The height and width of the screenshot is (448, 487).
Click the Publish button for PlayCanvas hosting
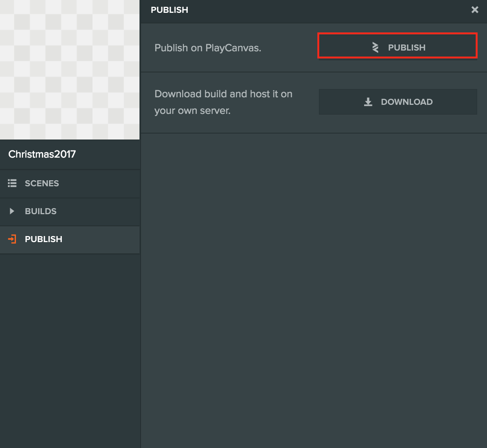[x=398, y=46]
